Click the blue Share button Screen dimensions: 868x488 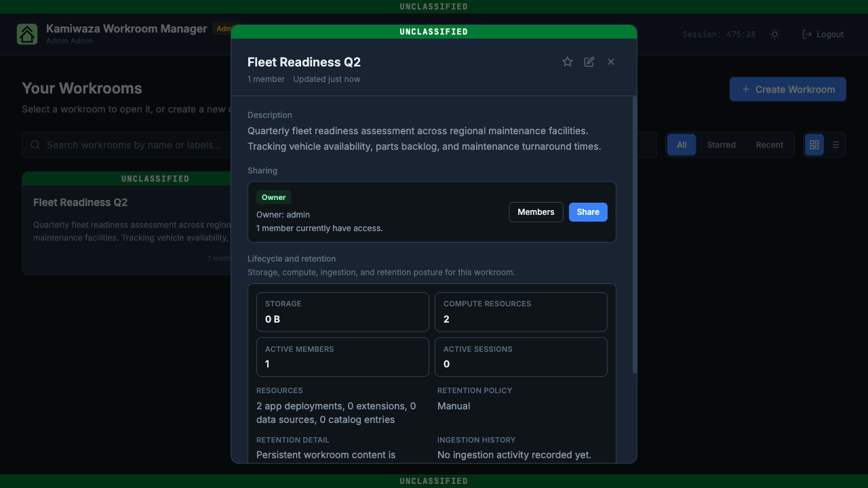point(588,212)
